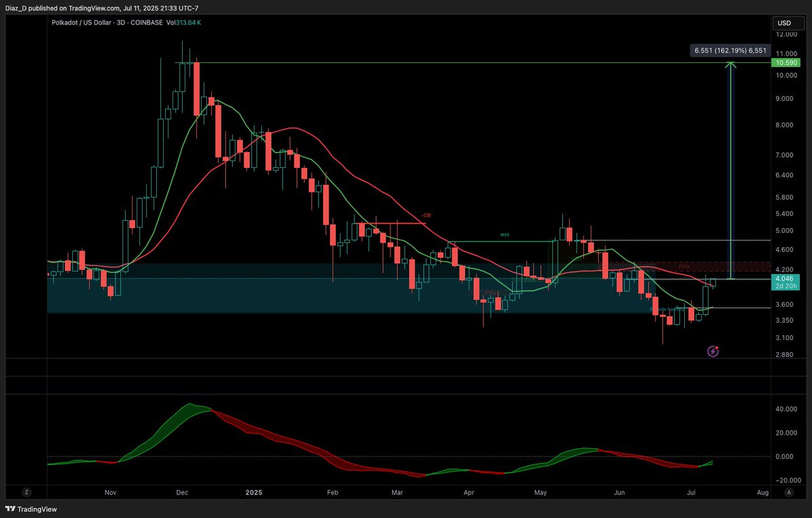
Task: Click the green MSS label
Action: click(504, 235)
